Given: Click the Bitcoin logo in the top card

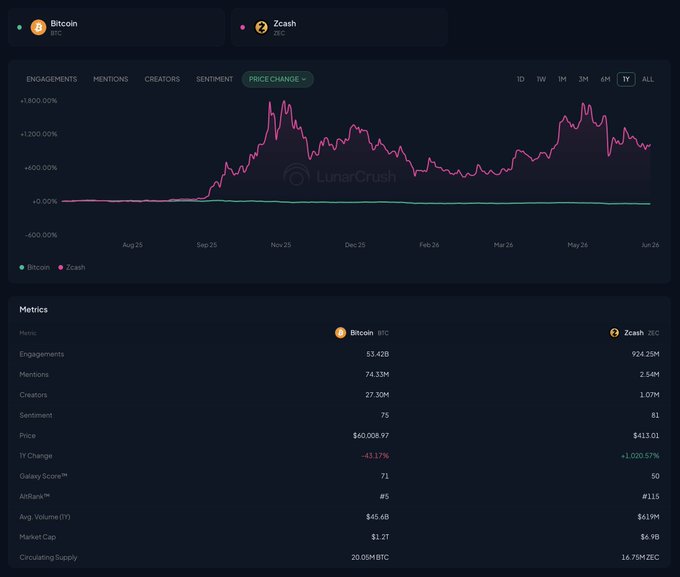Looking at the screenshot, I should 38,27.
